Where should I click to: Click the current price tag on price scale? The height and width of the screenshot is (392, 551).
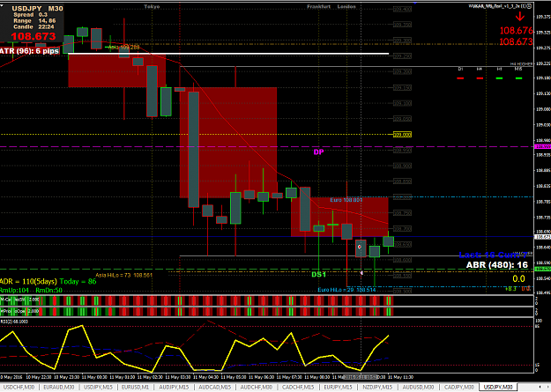point(542,238)
